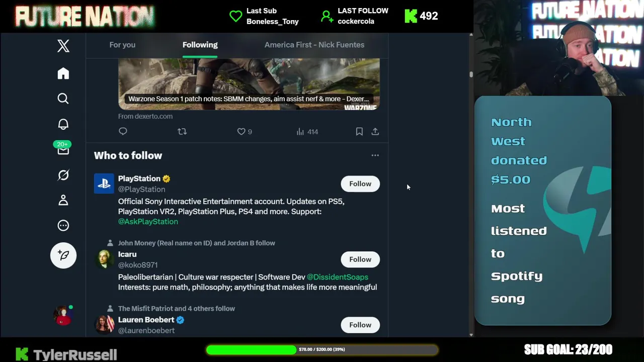
Task: Click 'Who to follow' heading
Action: click(x=128, y=155)
